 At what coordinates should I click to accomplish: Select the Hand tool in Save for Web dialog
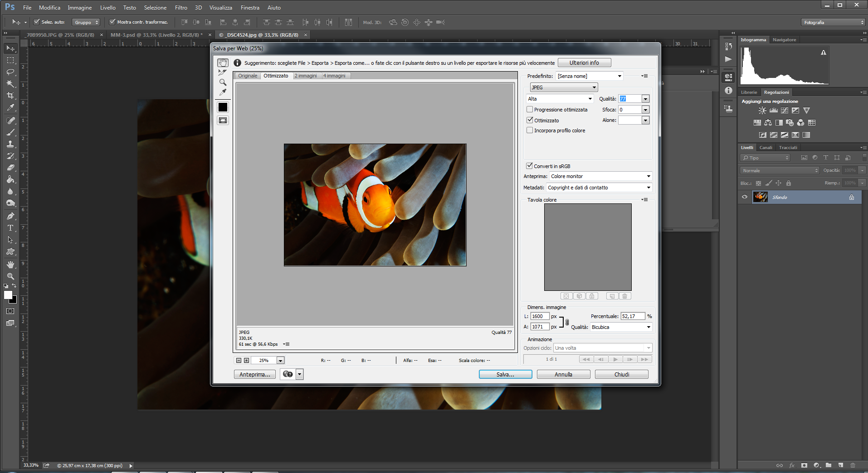(223, 63)
